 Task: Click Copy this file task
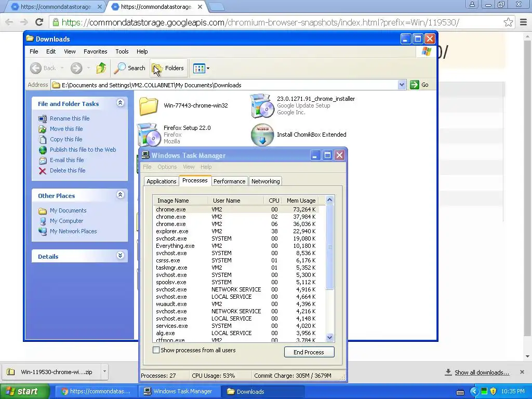pyautogui.click(x=66, y=139)
